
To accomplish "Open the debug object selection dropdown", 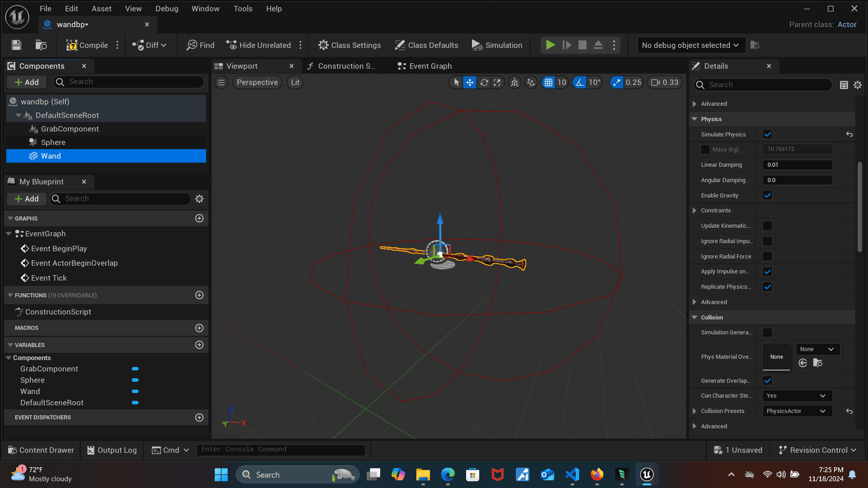I will tap(691, 45).
